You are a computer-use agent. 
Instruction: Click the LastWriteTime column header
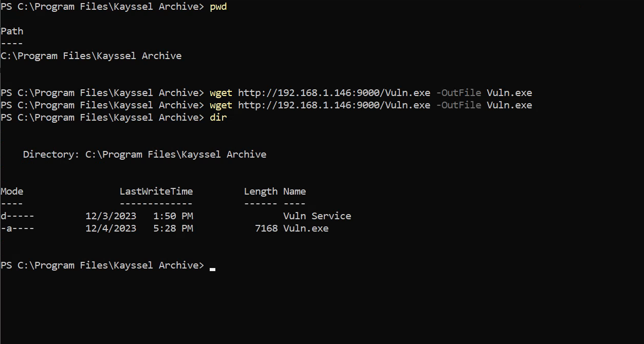pyautogui.click(x=156, y=192)
